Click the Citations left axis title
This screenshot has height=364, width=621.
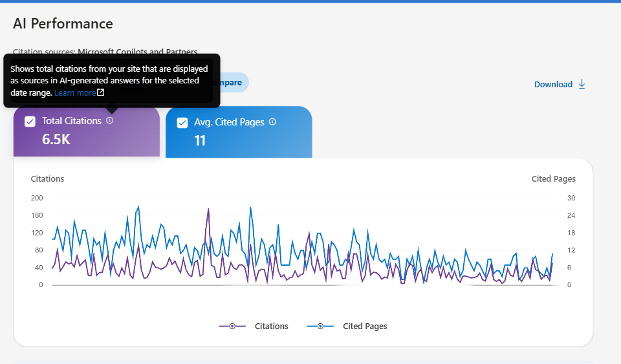[x=47, y=179]
